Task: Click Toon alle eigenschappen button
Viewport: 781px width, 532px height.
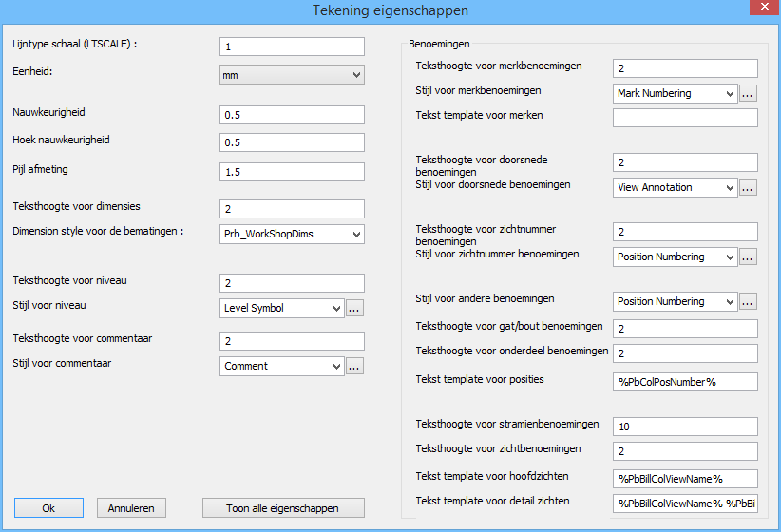Action: pyautogui.click(x=283, y=507)
